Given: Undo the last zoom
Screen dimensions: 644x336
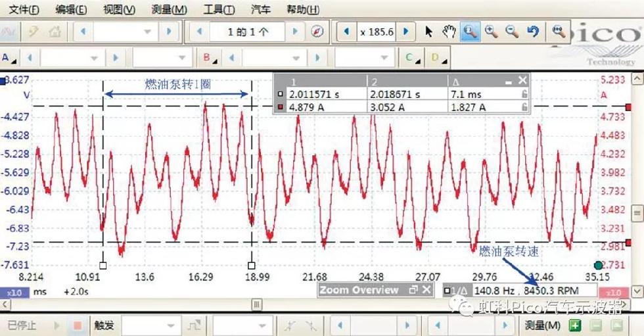Looking at the screenshot, I should 533,31.
